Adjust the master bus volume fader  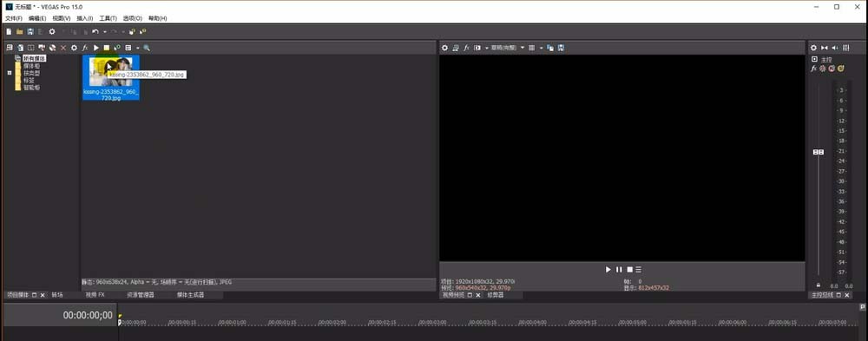[x=819, y=152]
